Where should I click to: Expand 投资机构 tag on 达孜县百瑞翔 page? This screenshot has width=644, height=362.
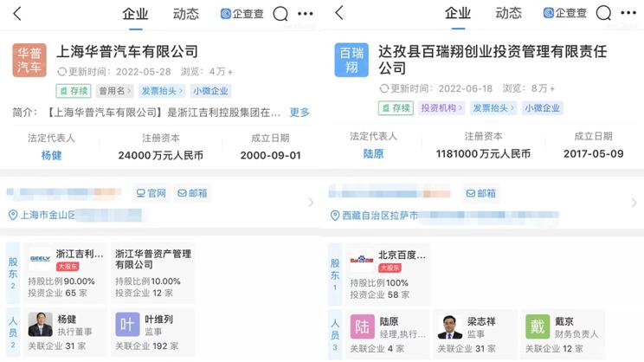(441, 108)
